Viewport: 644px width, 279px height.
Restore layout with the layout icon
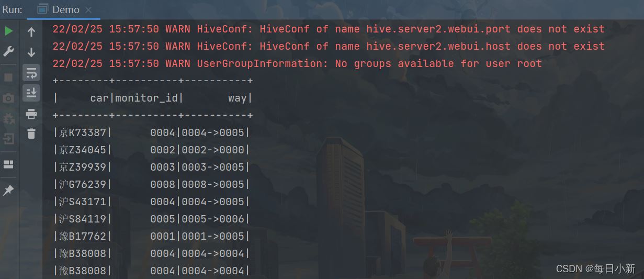tap(8, 164)
